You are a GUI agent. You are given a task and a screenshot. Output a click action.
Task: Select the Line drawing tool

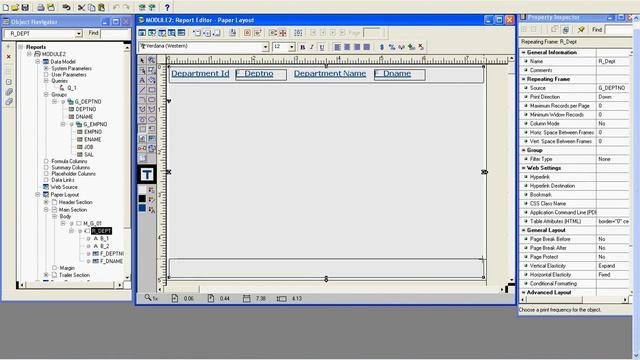pyautogui.click(x=142, y=90)
